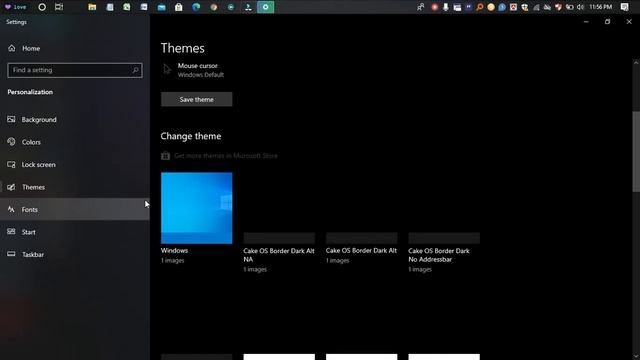Viewport: 640px width, 360px height.
Task: Open Get more themes in Microsoft Store
Action: [x=226, y=156]
